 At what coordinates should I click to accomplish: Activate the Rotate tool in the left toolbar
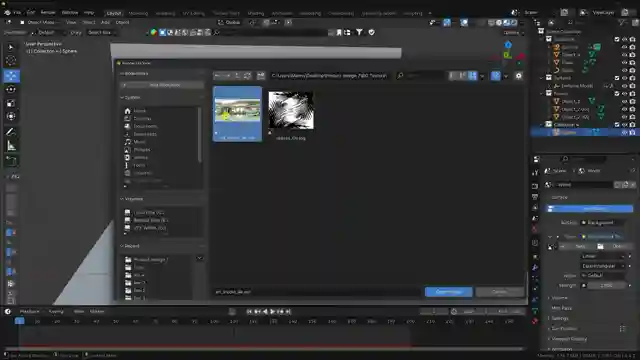point(11,89)
